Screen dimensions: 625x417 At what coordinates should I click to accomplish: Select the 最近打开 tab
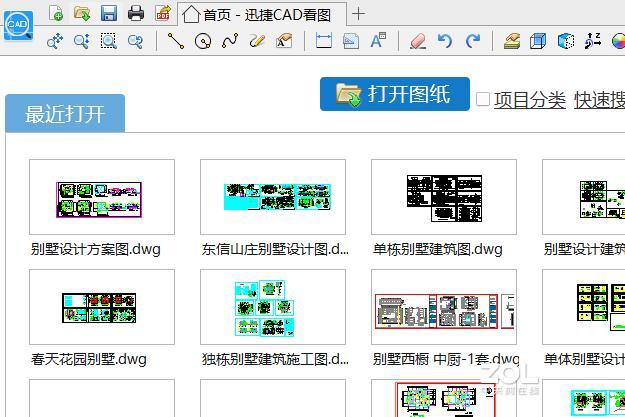tap(65, 114)
